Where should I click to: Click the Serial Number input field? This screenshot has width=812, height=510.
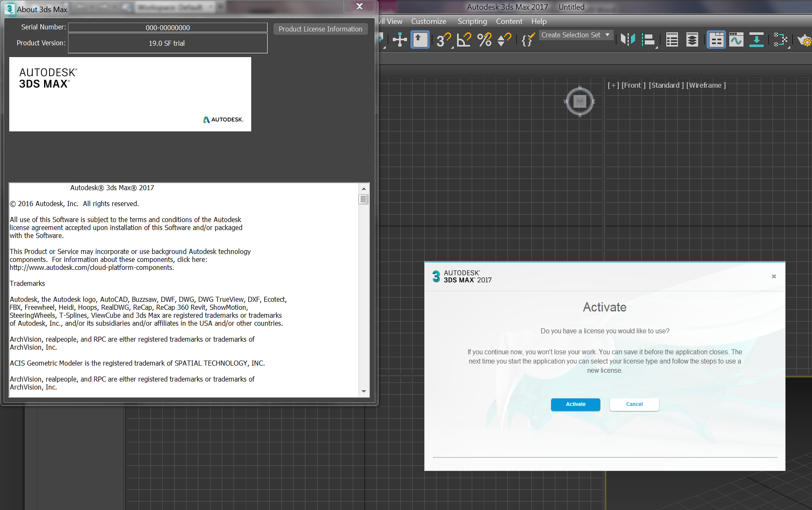pos(168,27)
